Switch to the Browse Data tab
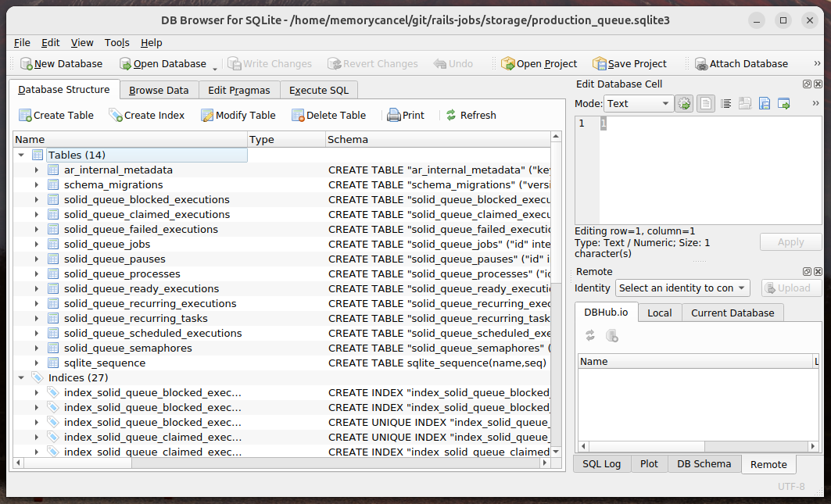831x504 pixels. [x=159, y=90]
